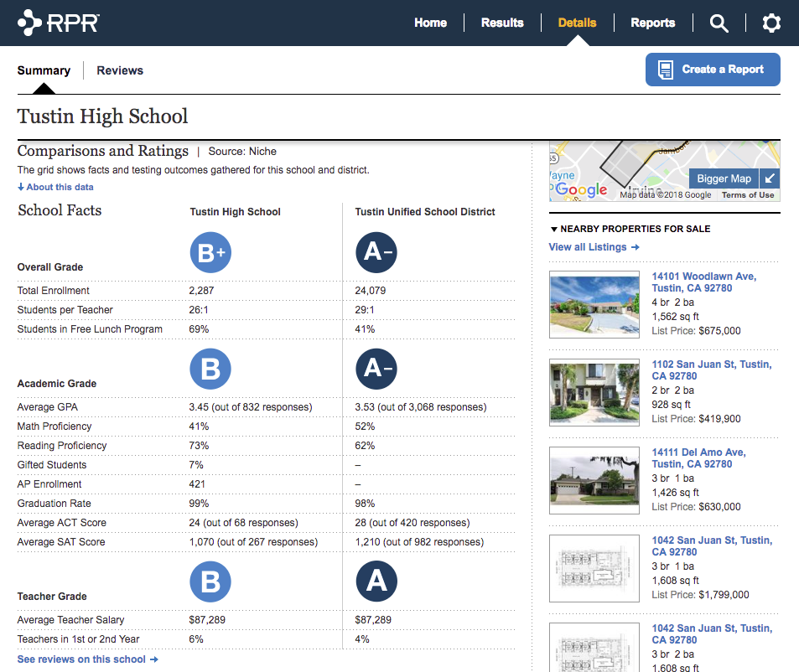This screenshot has width=799, height=672.
Task: Open 14111 Del Amo Ave listing link
Action: click(x=698, y=458)
